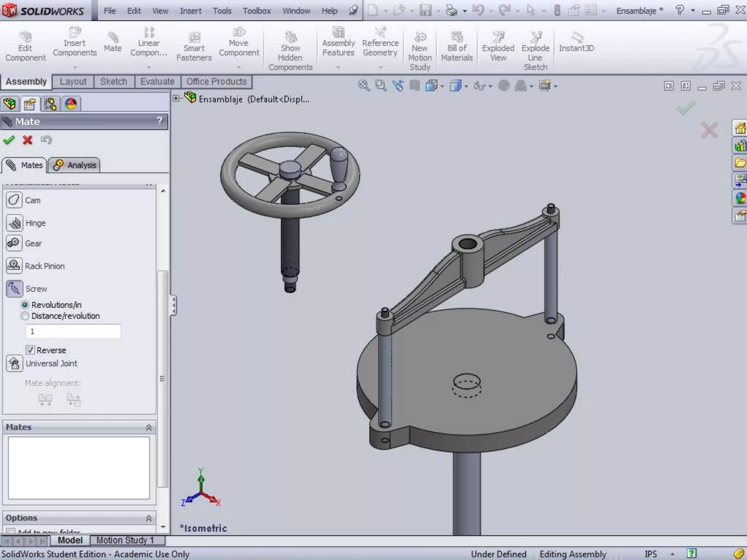Accept mate with green checkmark
This screenshot has width=747, height=560.
(9, 140)
